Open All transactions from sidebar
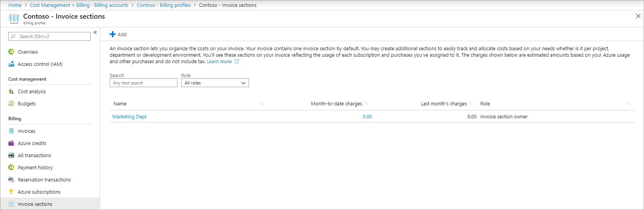Viewport: 644px width, 210px height. 34,155
